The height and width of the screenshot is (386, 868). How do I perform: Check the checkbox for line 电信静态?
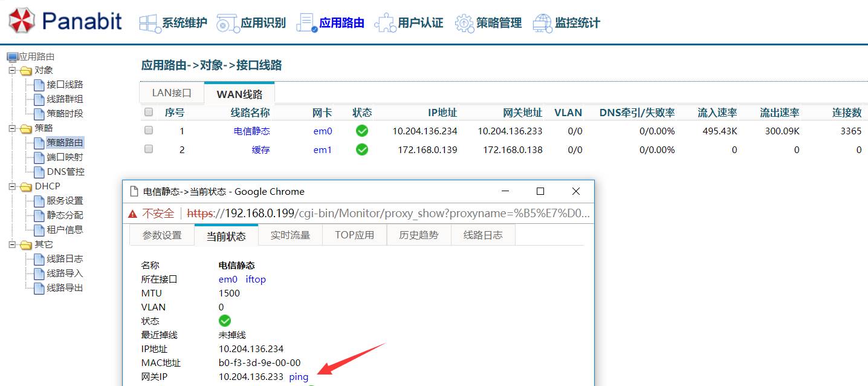tap(148, 131)
